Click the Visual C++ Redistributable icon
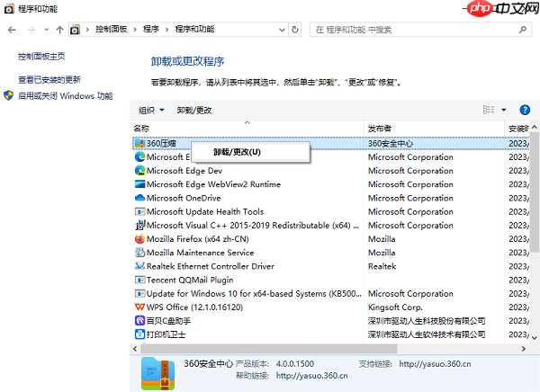Screen dimensions: 540x392 (x=139, y=225)
